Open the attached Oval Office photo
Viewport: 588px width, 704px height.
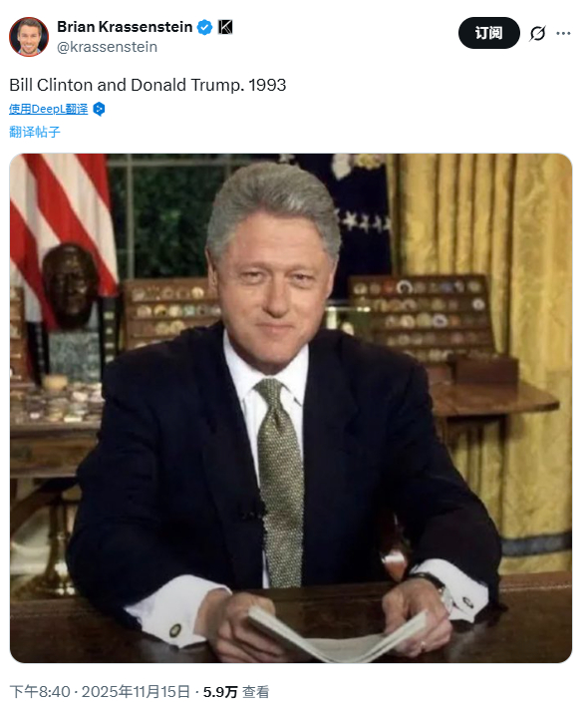coord(291,408)
